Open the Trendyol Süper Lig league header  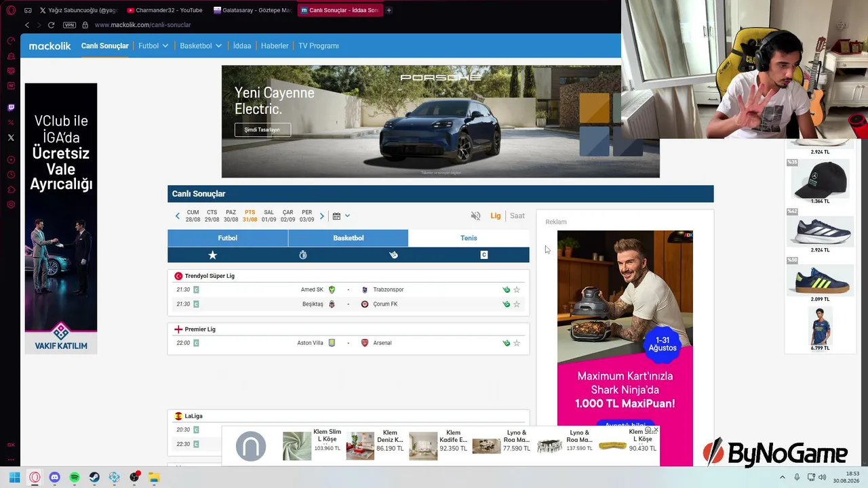coord(210,276)
